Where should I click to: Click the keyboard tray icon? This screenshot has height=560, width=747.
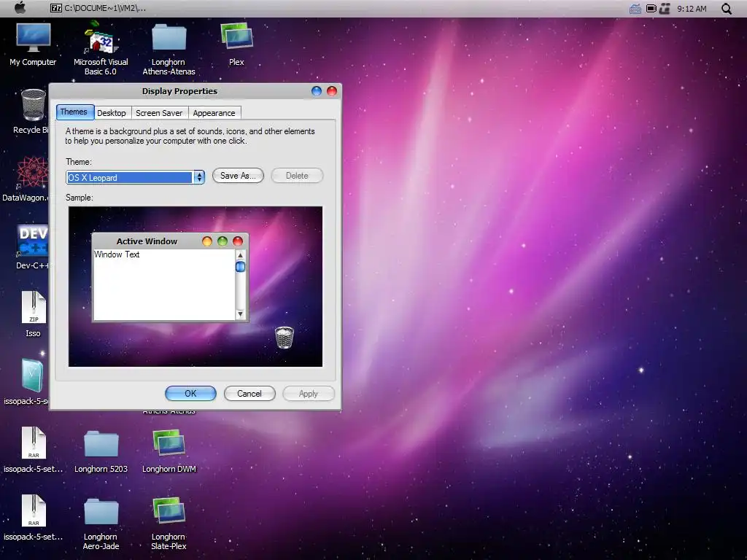[635, 9]
